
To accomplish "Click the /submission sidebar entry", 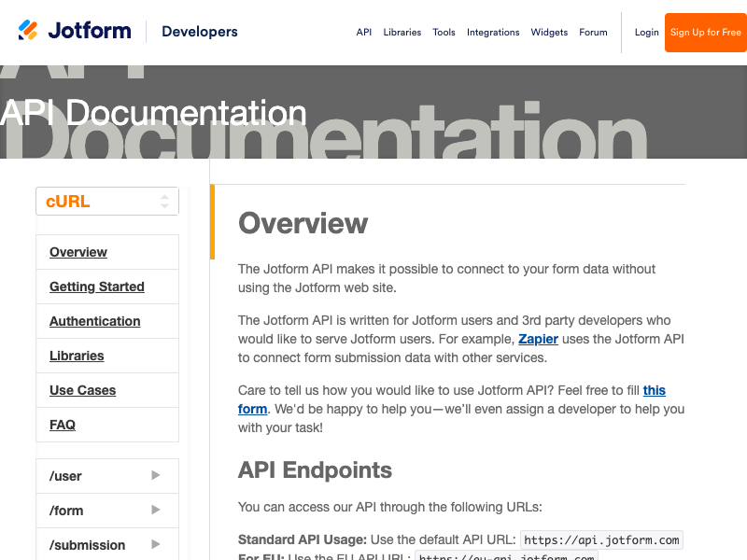I will 107,544.
